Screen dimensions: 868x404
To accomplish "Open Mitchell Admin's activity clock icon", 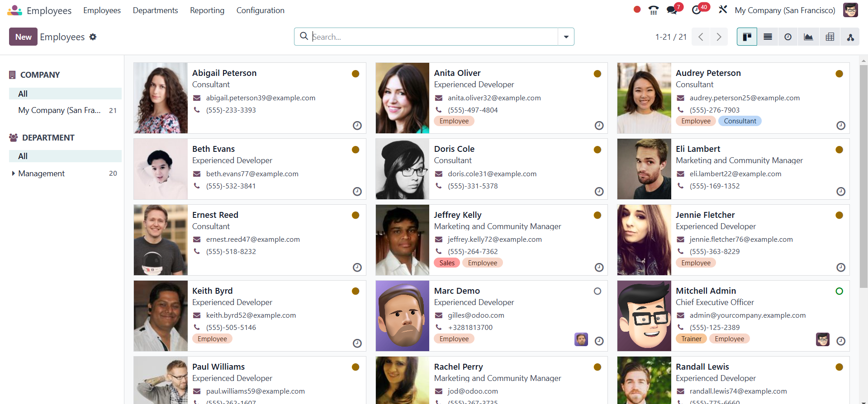I will coord(841,341).
